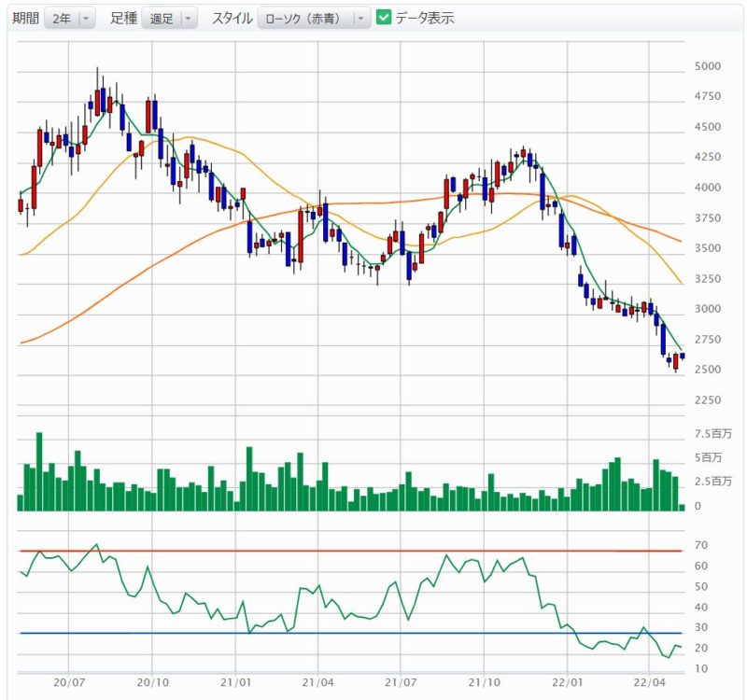This screenshot has width=747, height=700.
Task: Click the 3250 price axis label
Action: (708, 278)
